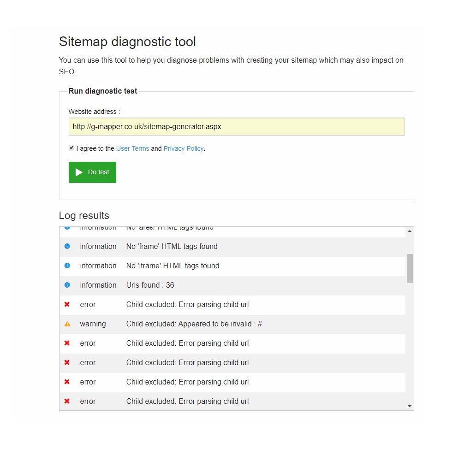476x461 pixels.
Task: Click the info icon beside "No 'frame' HTML tags found"
Action: click(x=67, y=246)
